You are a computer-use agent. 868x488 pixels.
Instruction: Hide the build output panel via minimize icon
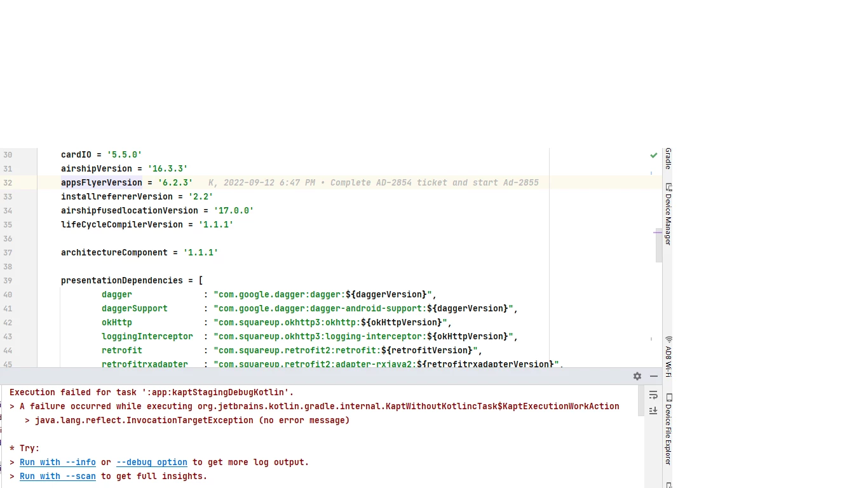[654, 376]
